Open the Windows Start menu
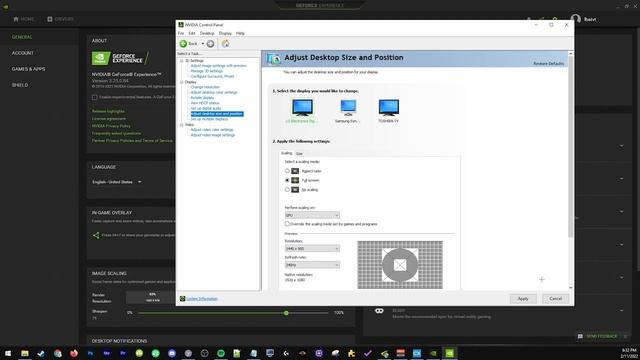Screen dimensions: 640x360 [8, 353]
